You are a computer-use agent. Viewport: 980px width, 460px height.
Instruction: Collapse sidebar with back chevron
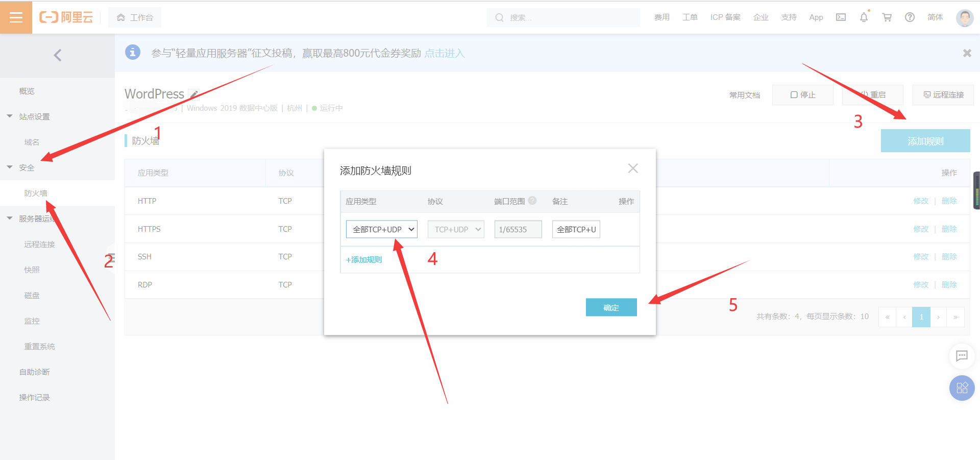(58, 55)
